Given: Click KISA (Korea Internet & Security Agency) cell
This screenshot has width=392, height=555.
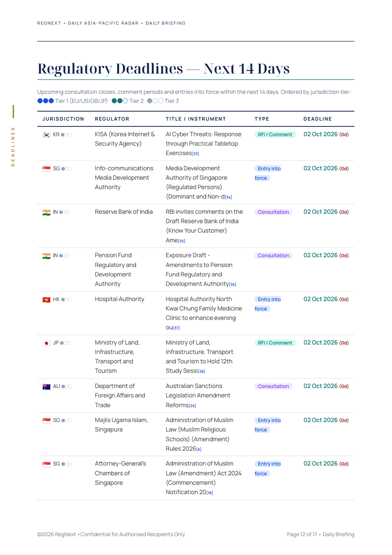Looking at the screenshot, I should coord(125,139).
